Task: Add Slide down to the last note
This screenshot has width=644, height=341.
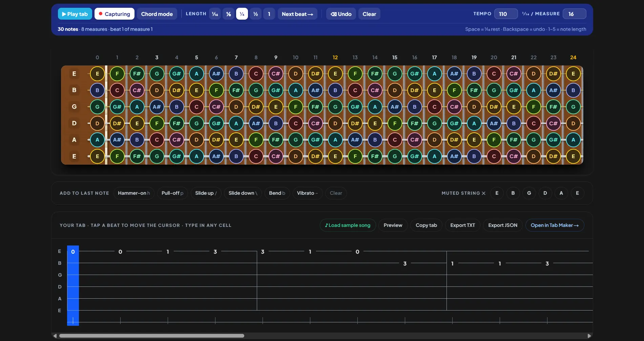Action: 243,193
